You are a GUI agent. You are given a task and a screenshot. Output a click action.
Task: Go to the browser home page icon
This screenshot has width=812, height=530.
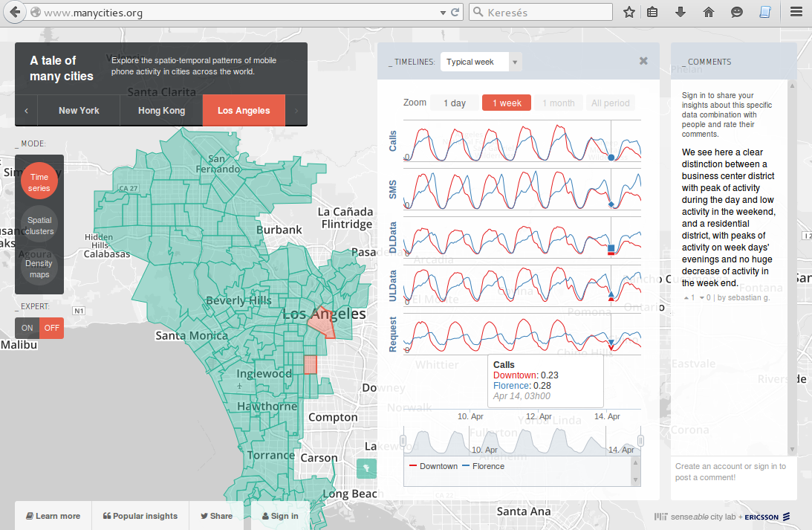click(709, 12)
